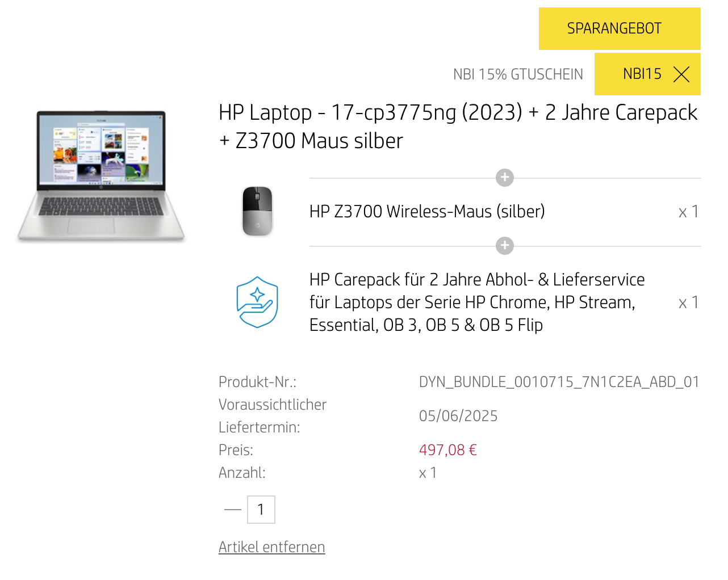Click the red price 497,08 €
This screenshot has width=728, height=580.
(448, 450)
